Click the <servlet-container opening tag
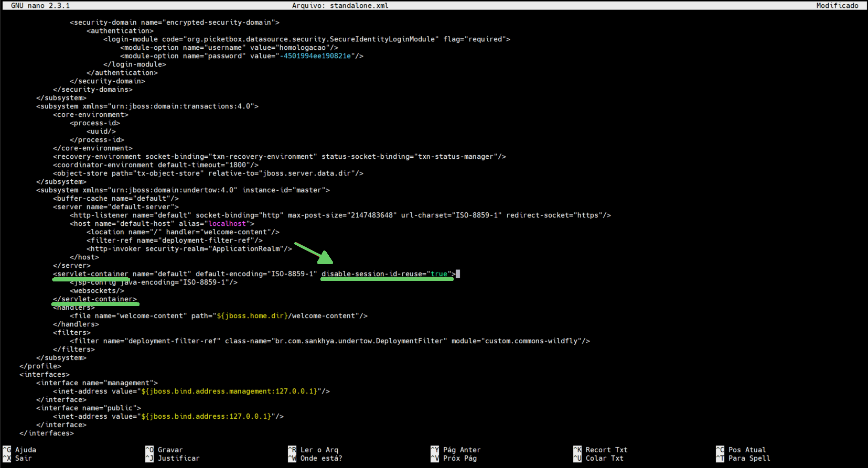The height and width of the screenshot is (468, 868). (91, 274)
